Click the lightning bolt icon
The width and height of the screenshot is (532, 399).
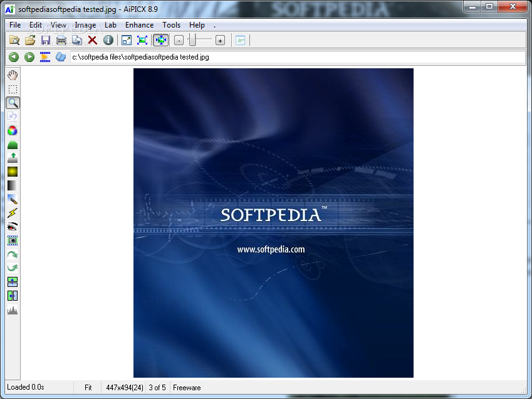click(x=13, y=213)
